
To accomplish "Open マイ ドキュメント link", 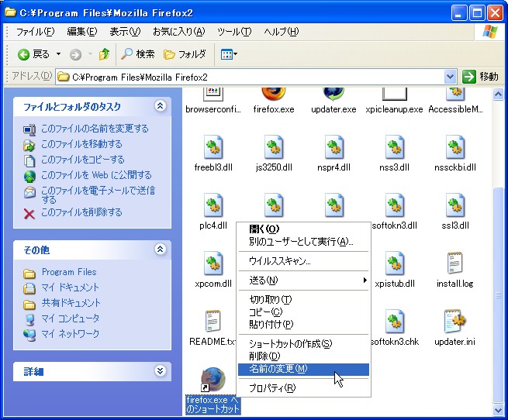I will tap(71, 287).
